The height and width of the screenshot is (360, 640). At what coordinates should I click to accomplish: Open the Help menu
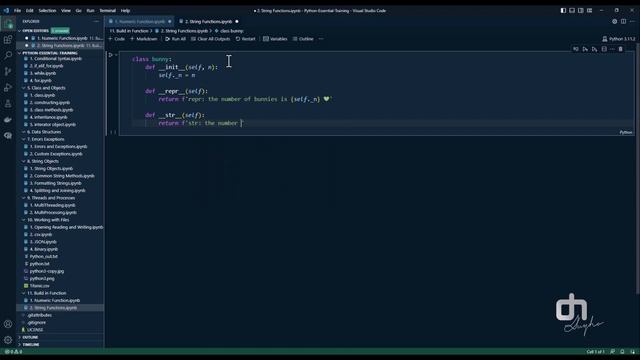125,11
